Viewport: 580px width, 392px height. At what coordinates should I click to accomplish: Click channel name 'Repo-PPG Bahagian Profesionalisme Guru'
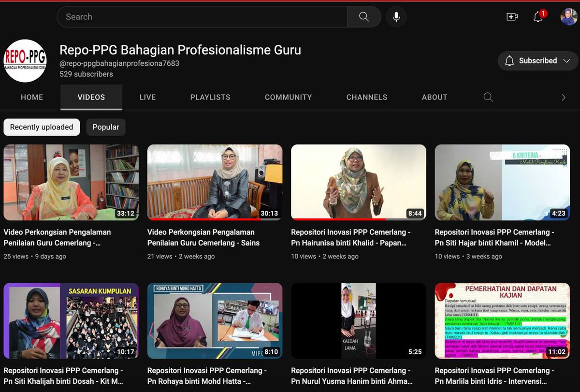point(180,50)
